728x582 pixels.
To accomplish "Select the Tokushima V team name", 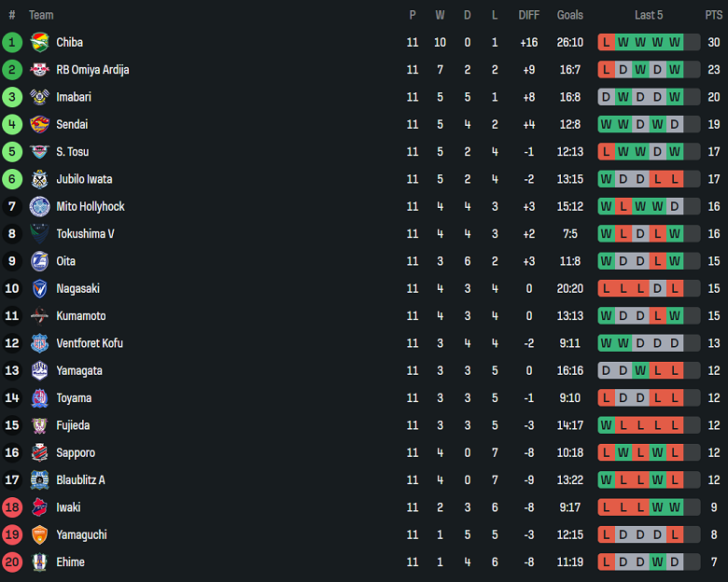I will pos(85,233).
